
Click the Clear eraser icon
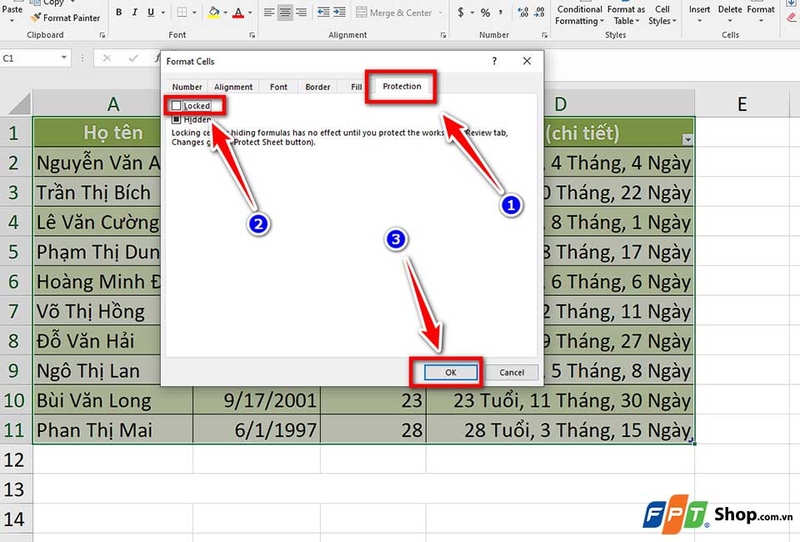tap(791, 17)
